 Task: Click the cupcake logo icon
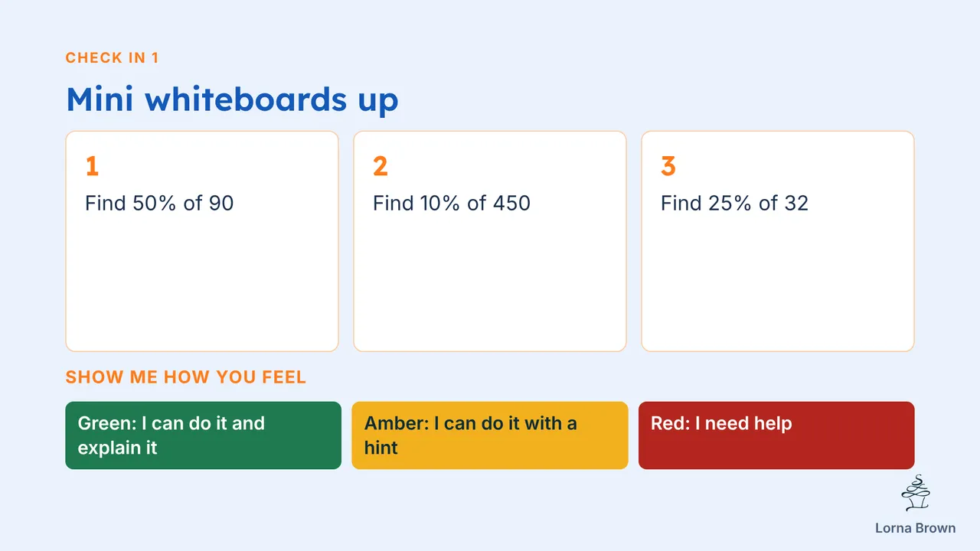tap(916, 494)
